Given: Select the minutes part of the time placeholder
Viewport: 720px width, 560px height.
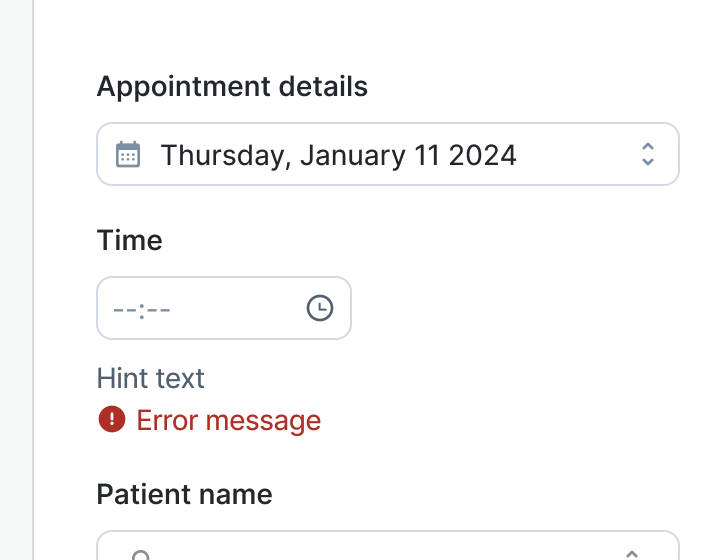Looking at the screenshot, I should click(x=159, y=308).
